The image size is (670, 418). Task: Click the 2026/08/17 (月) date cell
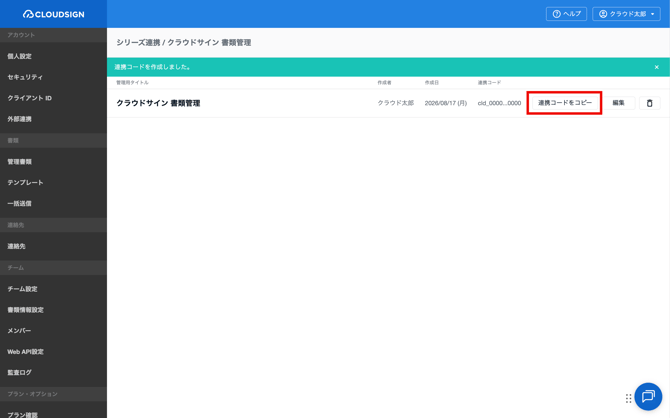click(x=446, y=103)
